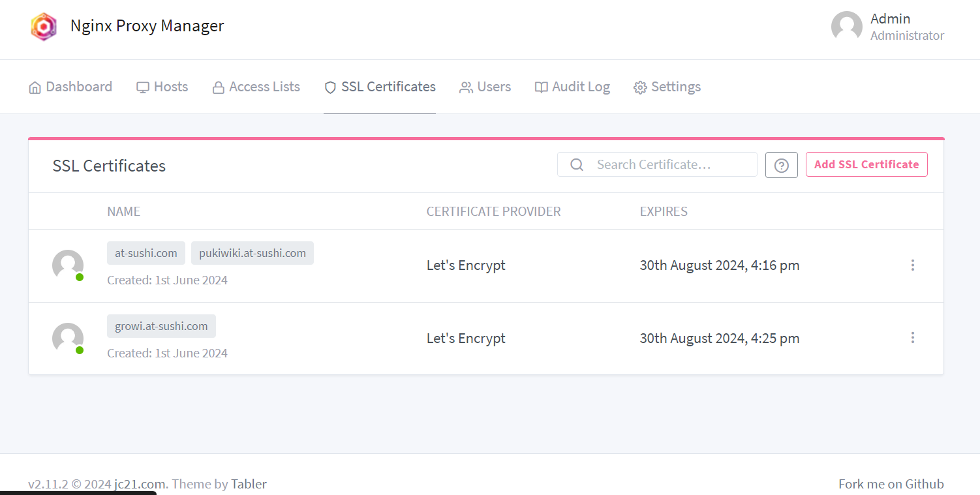Viewport: 980px width, 495px height.
Task: Click Created date under pukiwiki.at-sushi.com tag
Action: [x=168, y=280]
